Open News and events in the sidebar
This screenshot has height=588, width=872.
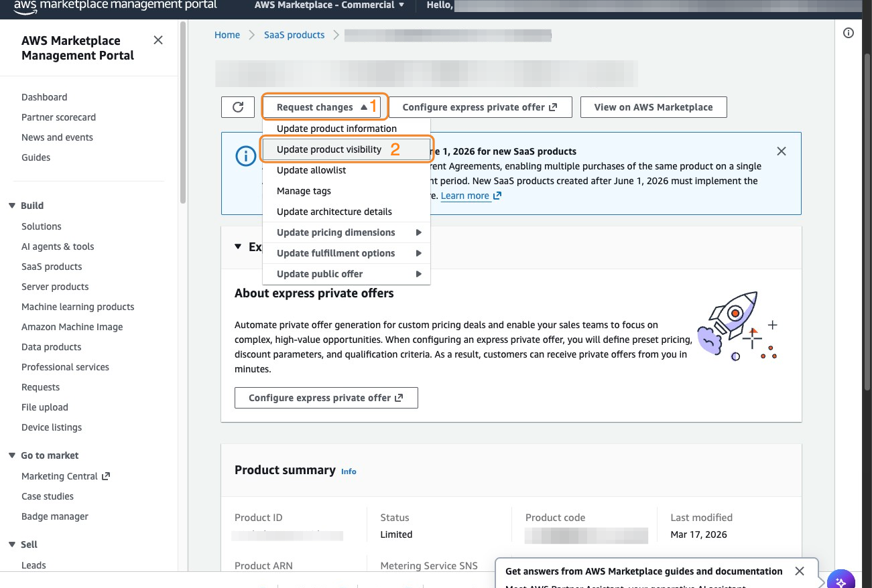[x=57, y=137]
